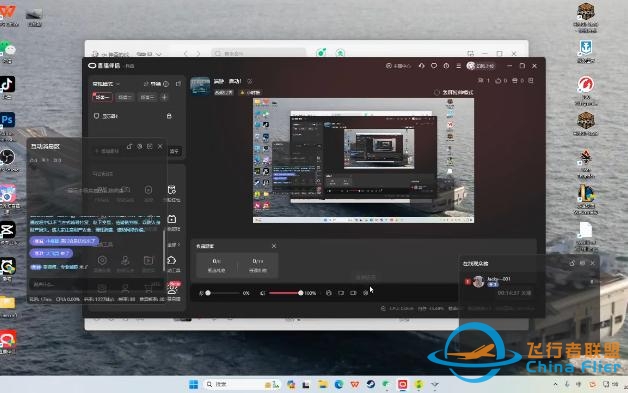Image resolution: width=628 pixels, height=393 pixels.
Task: Click the stream cover thumbnail
Action: pos(200,86)
